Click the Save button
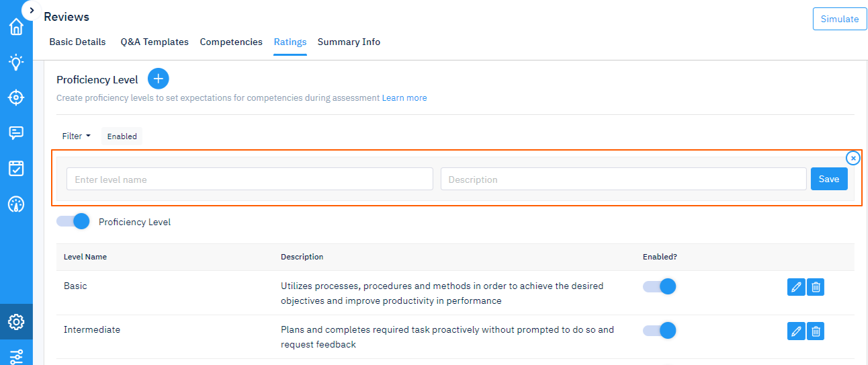The height and width of the screenshot is (365, 868). tap(828, 179)
